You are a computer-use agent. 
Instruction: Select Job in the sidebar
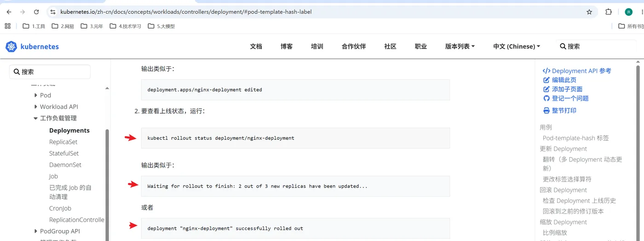(x=53, y=176)
